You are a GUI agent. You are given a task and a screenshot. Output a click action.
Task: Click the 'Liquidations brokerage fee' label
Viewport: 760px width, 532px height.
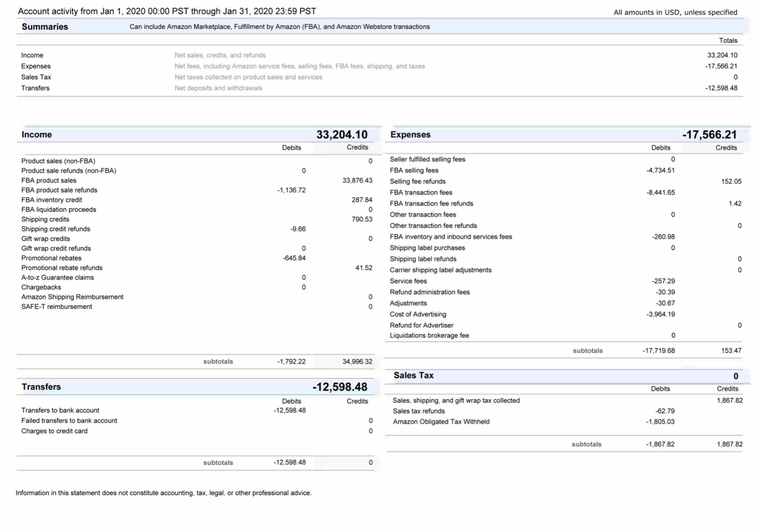tap(429, 335)
